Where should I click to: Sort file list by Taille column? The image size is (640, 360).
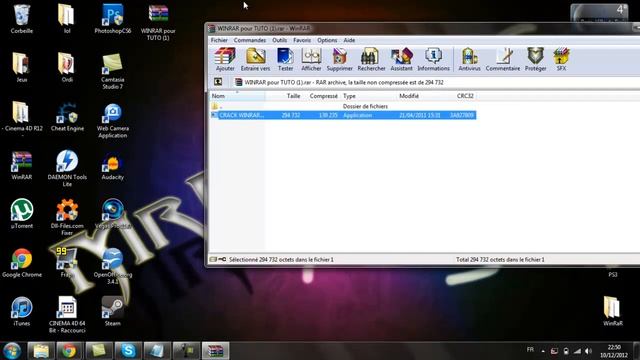click(x=283, y=96)
